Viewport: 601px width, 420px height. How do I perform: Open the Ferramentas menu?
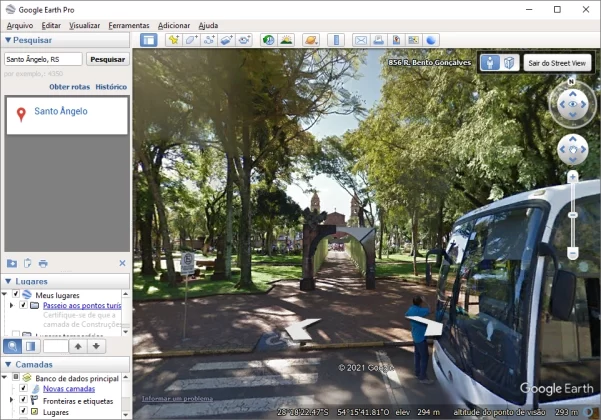pos(129,25)
